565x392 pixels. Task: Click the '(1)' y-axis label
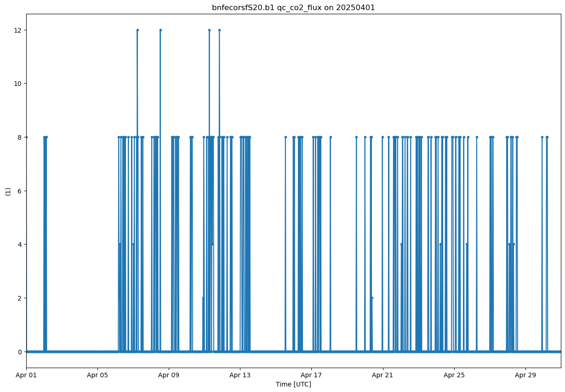click(x=7, y=192)
